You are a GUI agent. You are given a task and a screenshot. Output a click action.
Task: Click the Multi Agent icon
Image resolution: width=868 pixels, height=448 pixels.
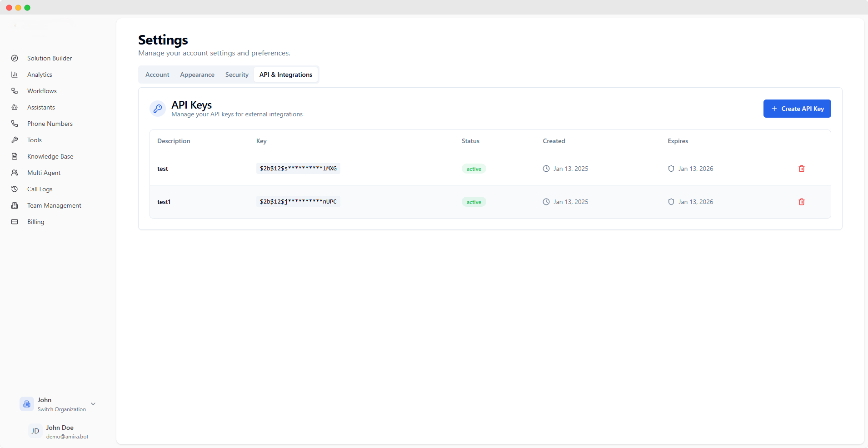15,173
